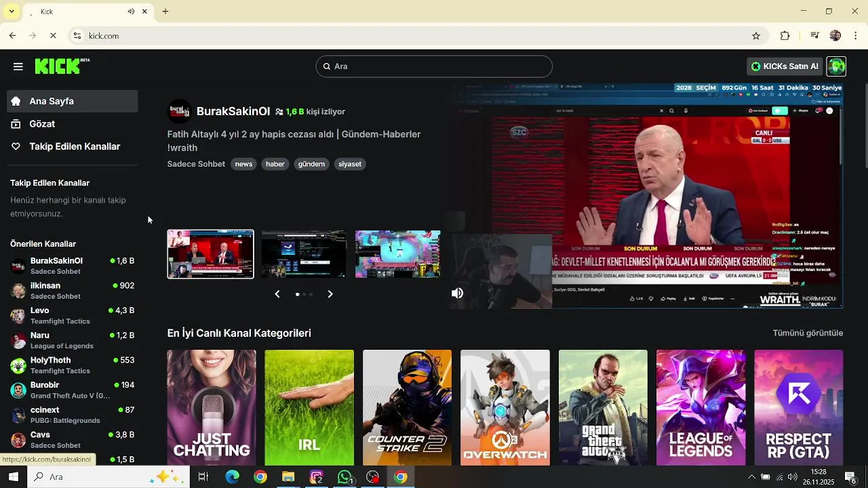Select the second carousel stream thumbnail
Screen dimensions: 868x488
[304, 254]
